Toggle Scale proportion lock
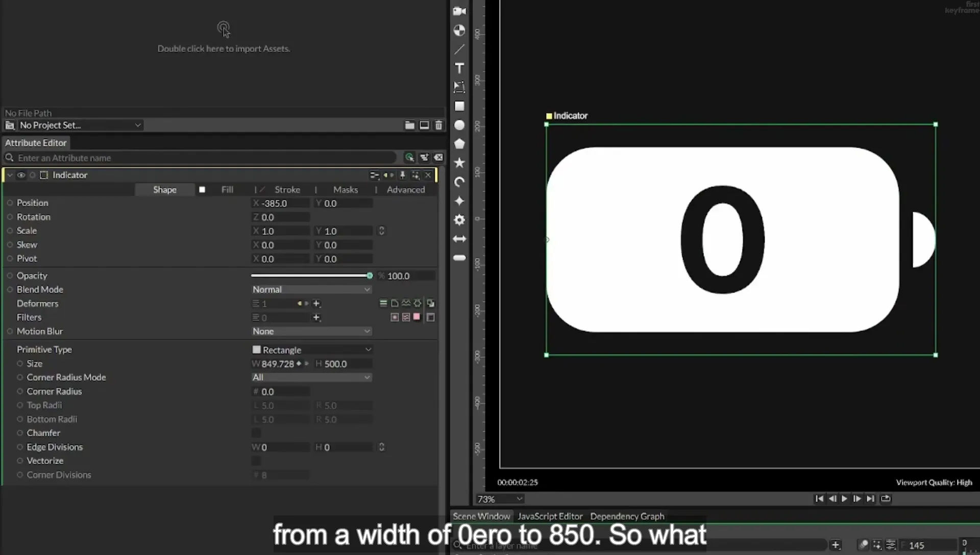This screenshot has height=555, width=980. 381,231
